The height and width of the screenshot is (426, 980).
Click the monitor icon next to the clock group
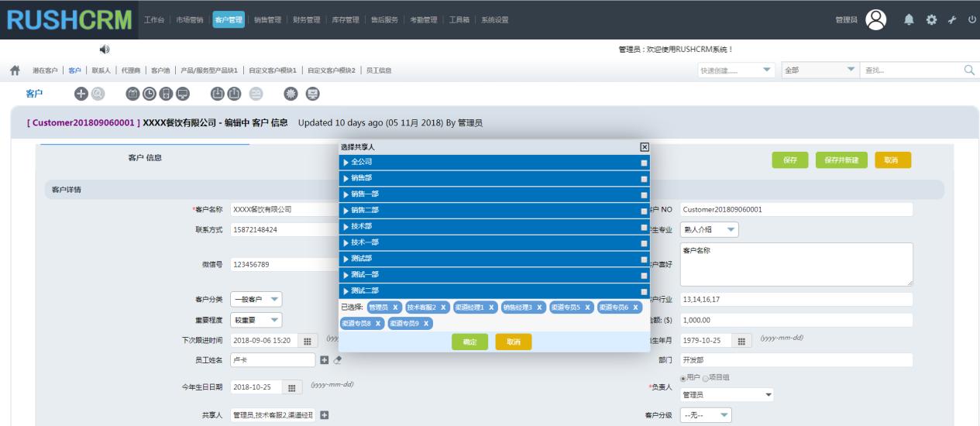(183, 93)
